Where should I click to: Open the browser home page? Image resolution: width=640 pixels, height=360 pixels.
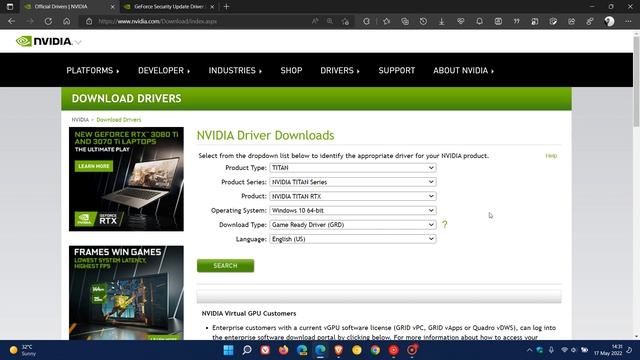67,21
